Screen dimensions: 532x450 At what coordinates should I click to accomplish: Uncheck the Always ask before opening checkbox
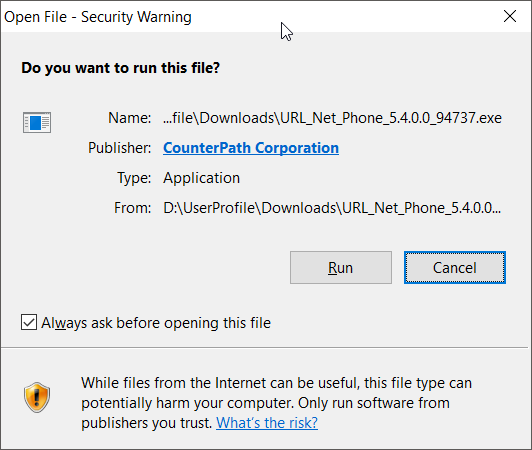[29, 322]
